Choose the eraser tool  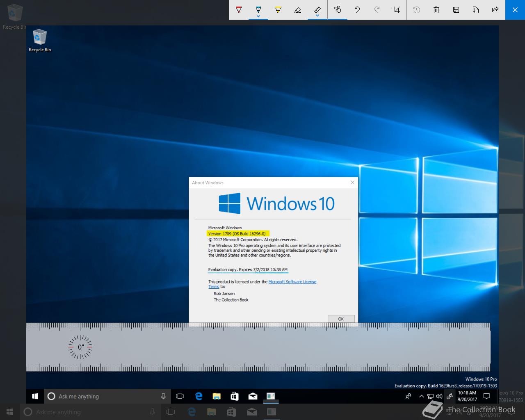click(298, 9)
